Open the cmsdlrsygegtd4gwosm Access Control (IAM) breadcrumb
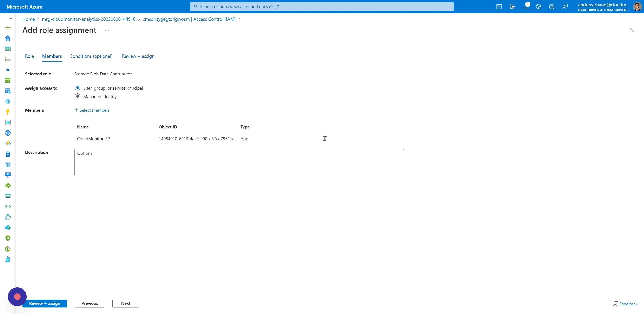644x314 pixels. point(189,19)
